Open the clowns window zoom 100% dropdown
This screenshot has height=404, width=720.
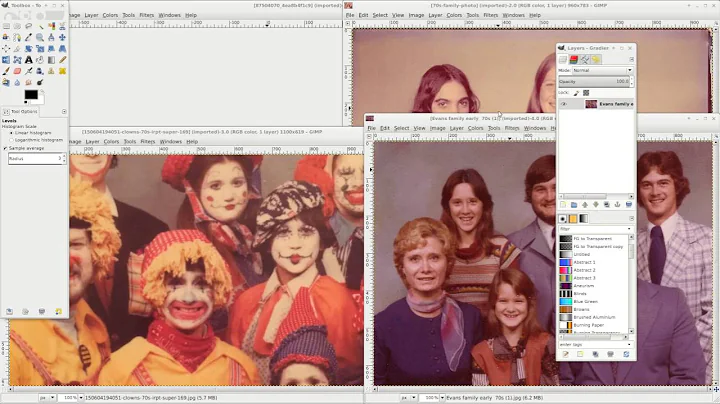[81, 398]
